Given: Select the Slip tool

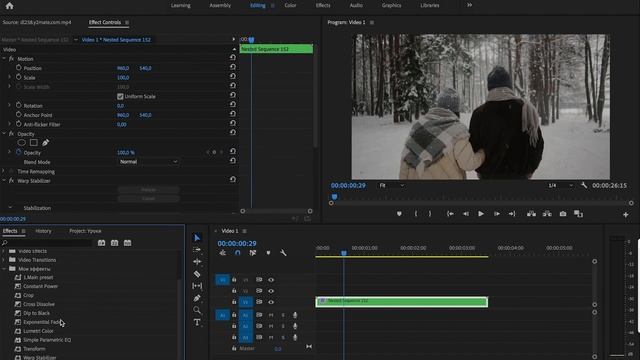Looking at the screenshot, I should coord(197,286).
